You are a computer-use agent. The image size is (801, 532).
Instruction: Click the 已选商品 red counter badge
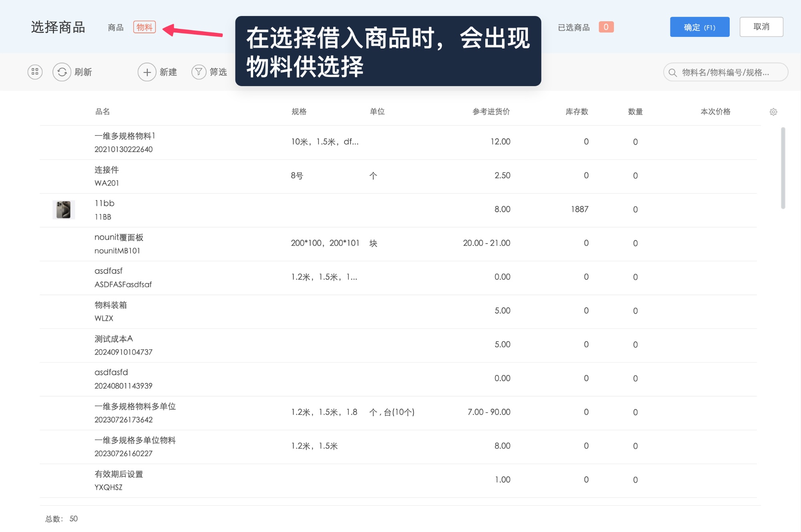[606, 27]
